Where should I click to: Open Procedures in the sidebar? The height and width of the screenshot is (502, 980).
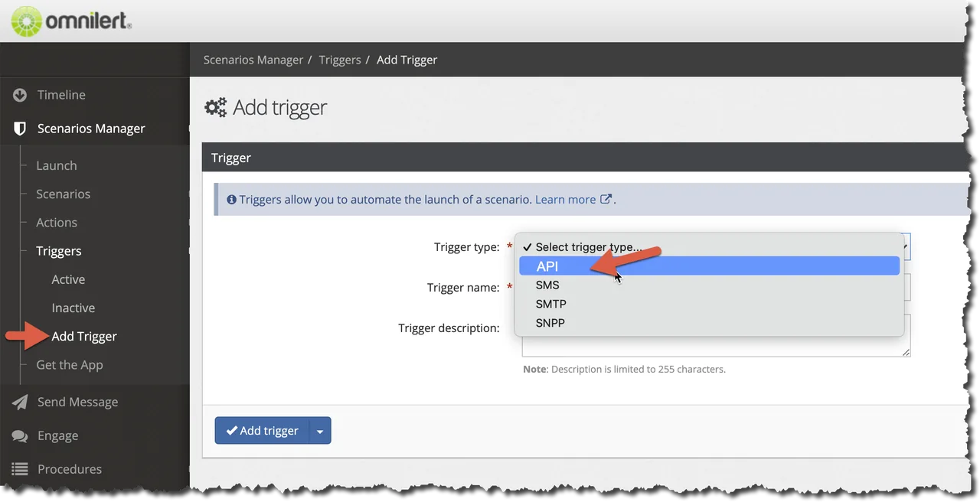(70, 469)
